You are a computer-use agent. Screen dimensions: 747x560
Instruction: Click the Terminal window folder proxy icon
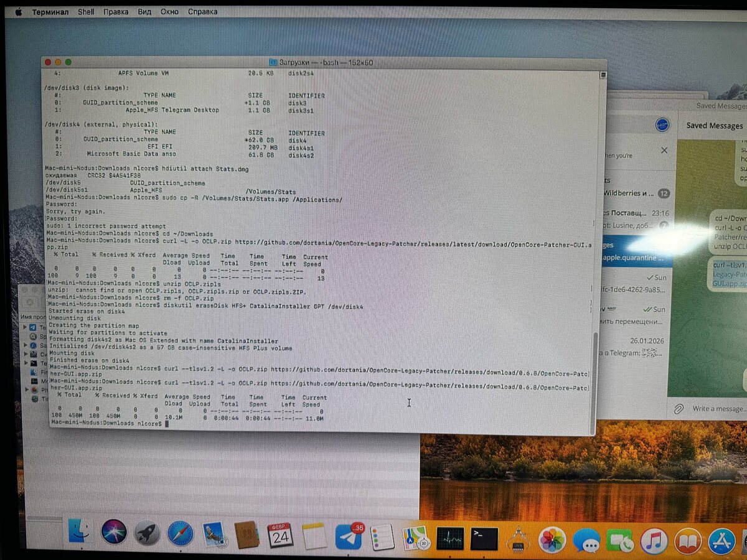(273, 62)
